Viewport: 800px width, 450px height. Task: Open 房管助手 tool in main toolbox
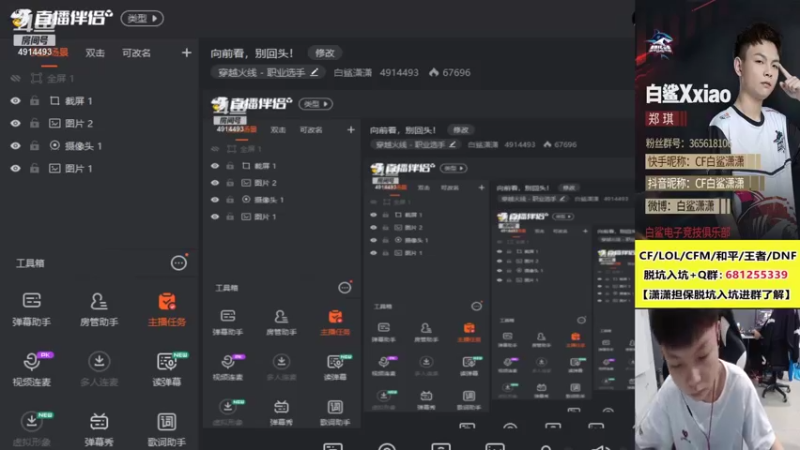click(x=99, y=309)
